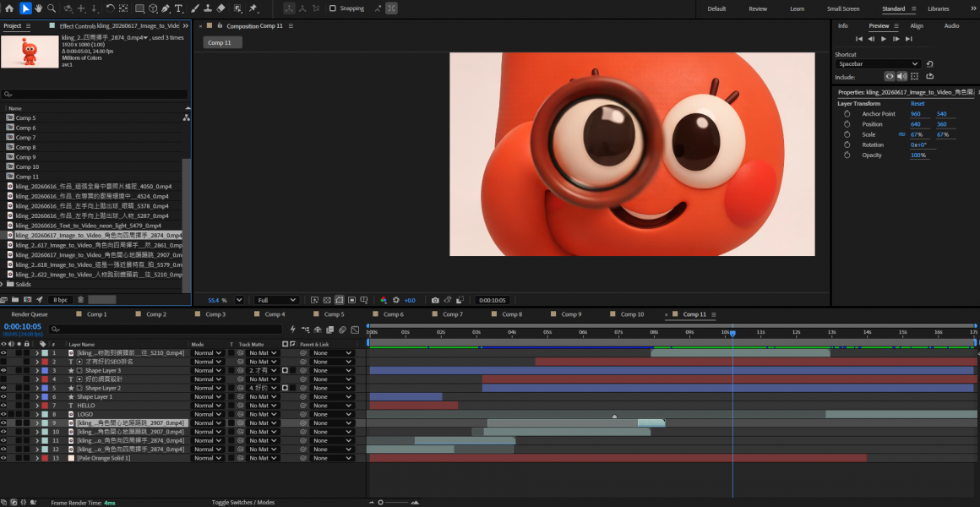Select the Pan Behind anchor point tool
980x507 pixels.
(123, 8)
